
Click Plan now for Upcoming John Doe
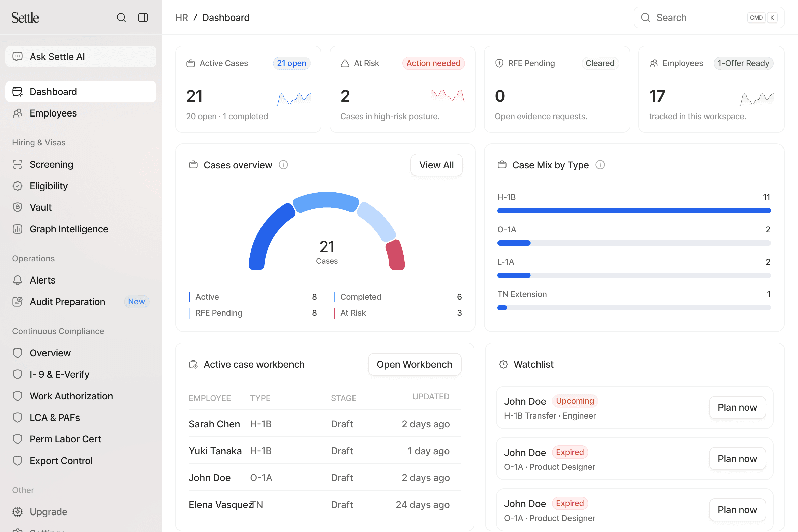point(737,407)
